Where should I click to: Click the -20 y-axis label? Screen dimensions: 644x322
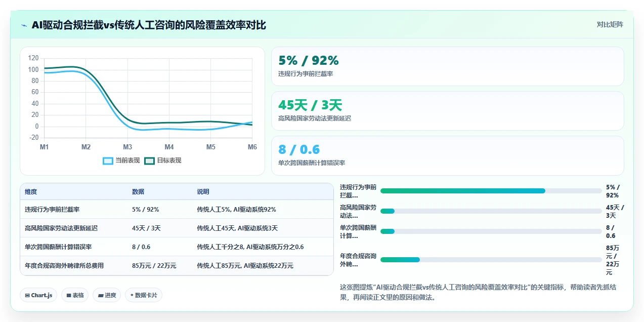(34, 138)
